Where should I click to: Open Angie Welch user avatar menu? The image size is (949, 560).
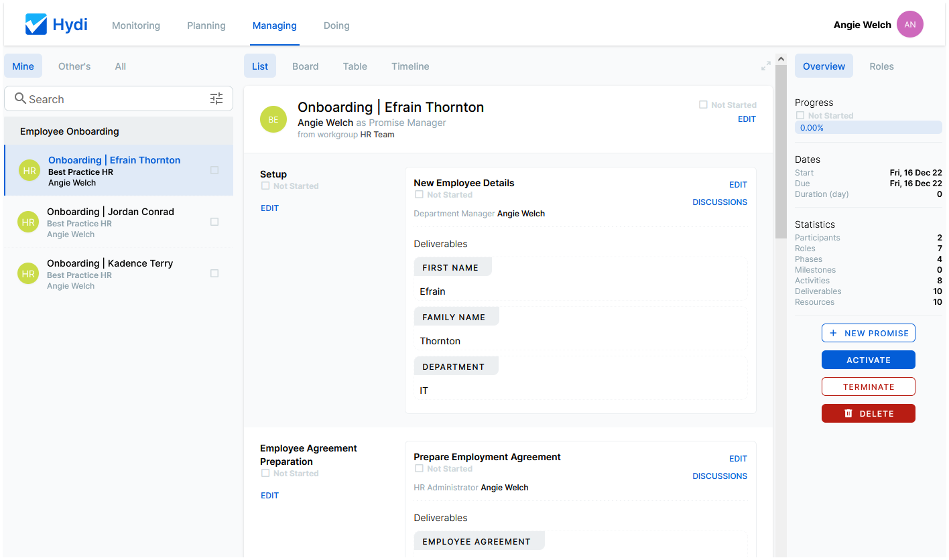coord(910,25)
